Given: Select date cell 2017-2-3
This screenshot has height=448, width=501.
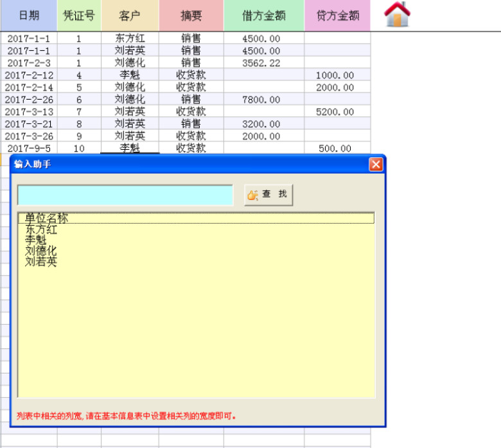Looking at the screenshot, I should [x=29, y=63].
